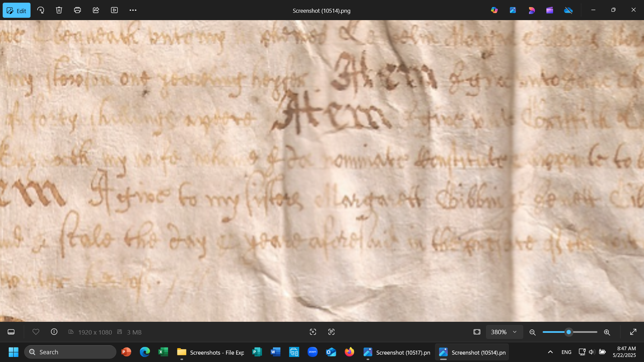Mark the image as favorite
Viewport: 644px width, 362px height.
pyautogui.click(x=36, y=332)
